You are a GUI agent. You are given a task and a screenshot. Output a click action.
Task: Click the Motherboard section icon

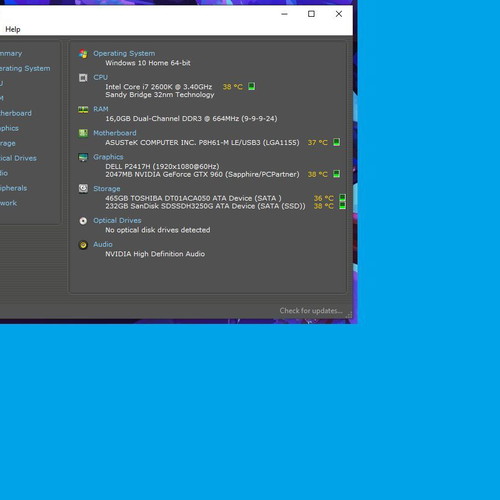83,133
